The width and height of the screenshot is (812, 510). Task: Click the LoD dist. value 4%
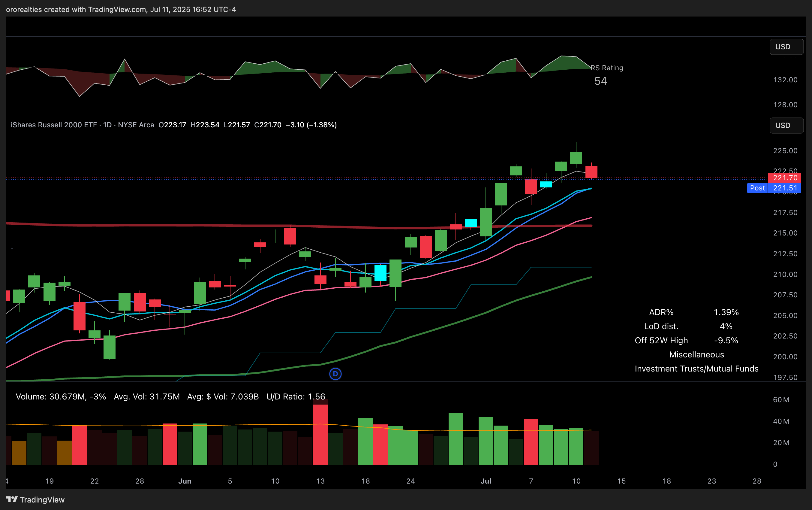(x=726, y=326)
